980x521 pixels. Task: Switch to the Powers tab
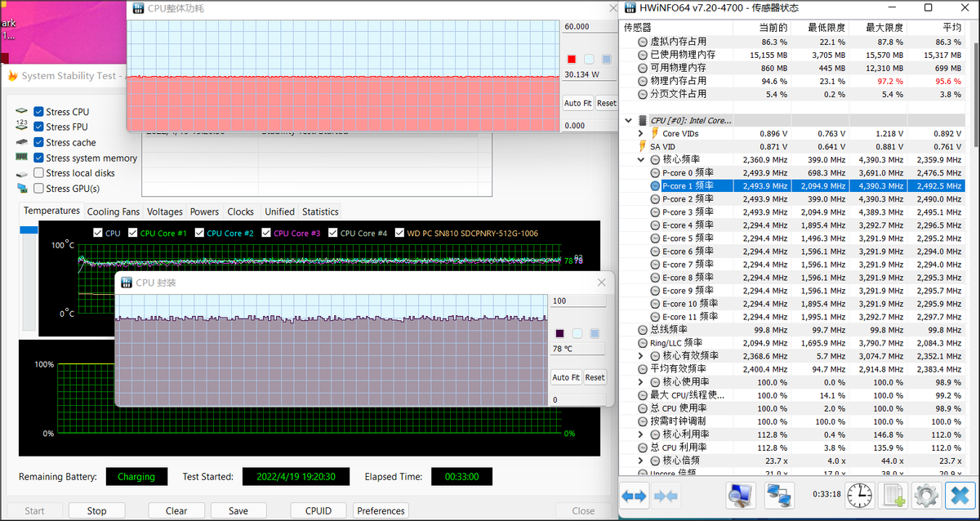(x=204, y=212)
